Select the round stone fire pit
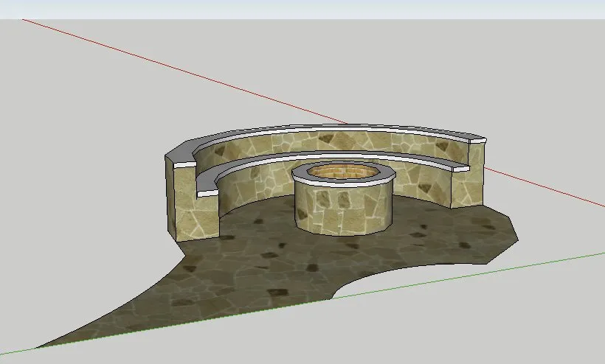 pos(343,199)
